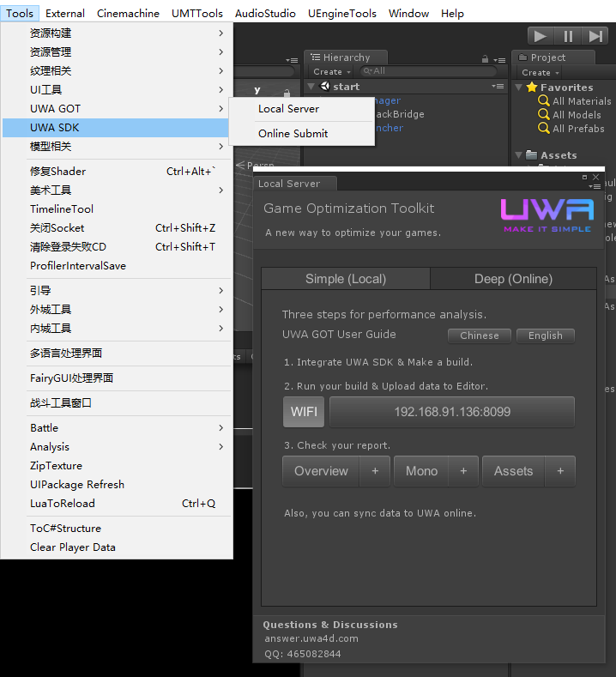
Task: Click the All Prefabs search icon
Action: tap(543, 128)
